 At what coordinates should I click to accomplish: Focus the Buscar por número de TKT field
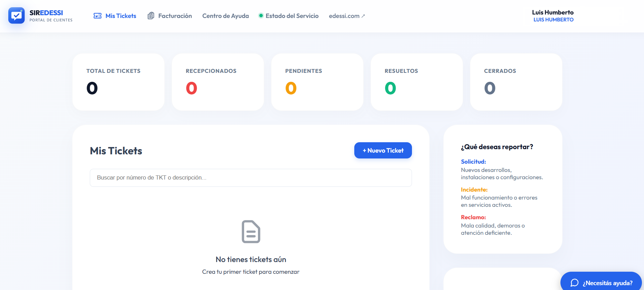[251, 178]
